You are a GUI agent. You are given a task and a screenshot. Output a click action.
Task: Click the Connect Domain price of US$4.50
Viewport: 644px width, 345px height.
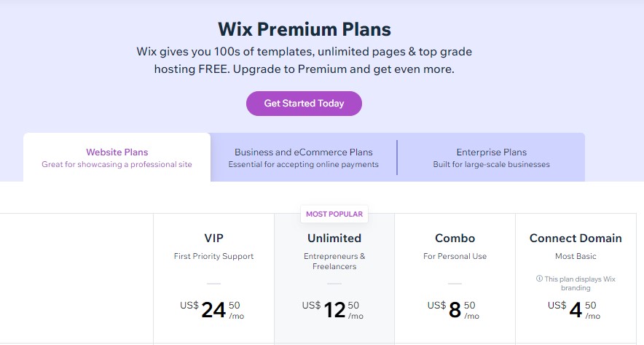click(574, 310)
